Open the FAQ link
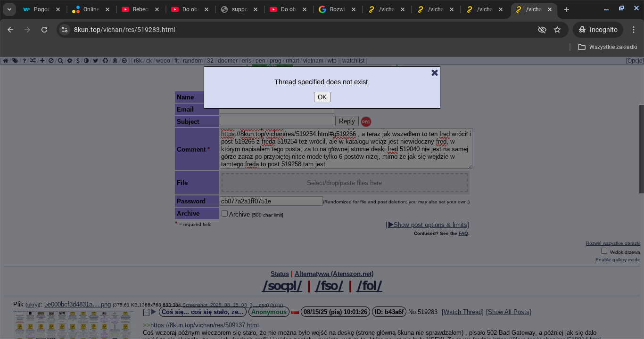The width and height of the screenshot is (644, 339). pos(463,234)
